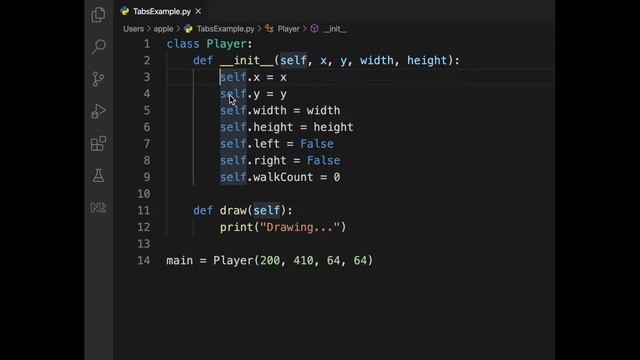
Task: Click 'self.x = x' on line 3
Action: coord(253,78)
